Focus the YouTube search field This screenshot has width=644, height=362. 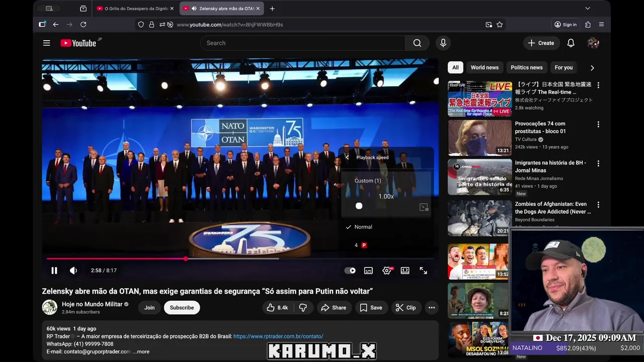302,43
